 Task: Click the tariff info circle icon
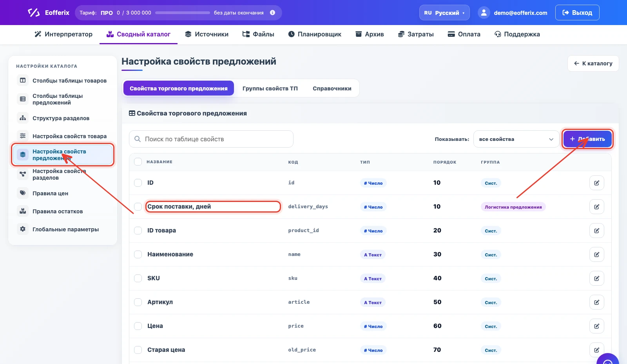tap(273, 13)
